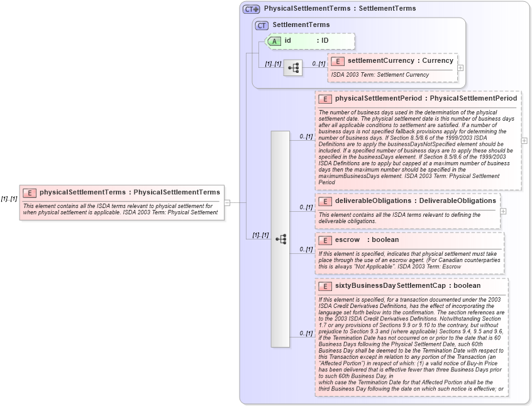
Task: Click the E icon of deliverableObligations
Action: click(325, 200)
